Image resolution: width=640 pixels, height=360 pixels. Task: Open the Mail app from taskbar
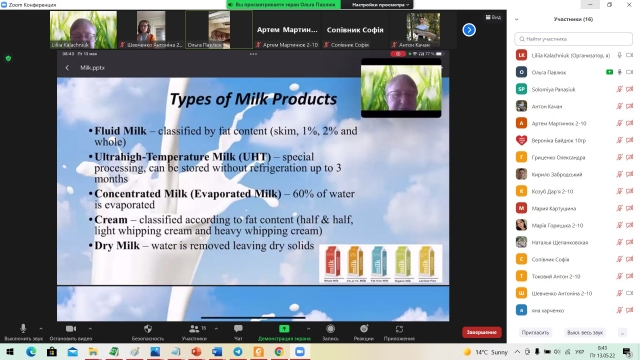[x=73, y=351]
